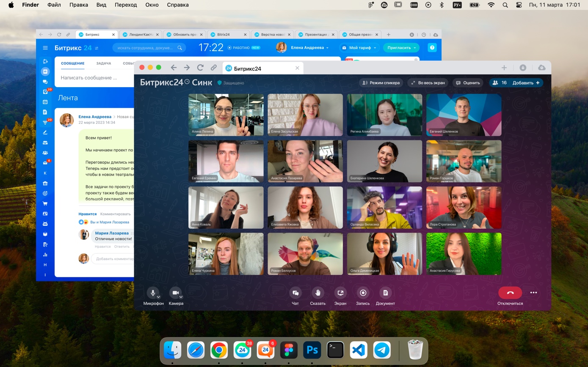Select Орландо Виласека video thumbnail
This screenshot has width=588, height=367.
point(384,208)
